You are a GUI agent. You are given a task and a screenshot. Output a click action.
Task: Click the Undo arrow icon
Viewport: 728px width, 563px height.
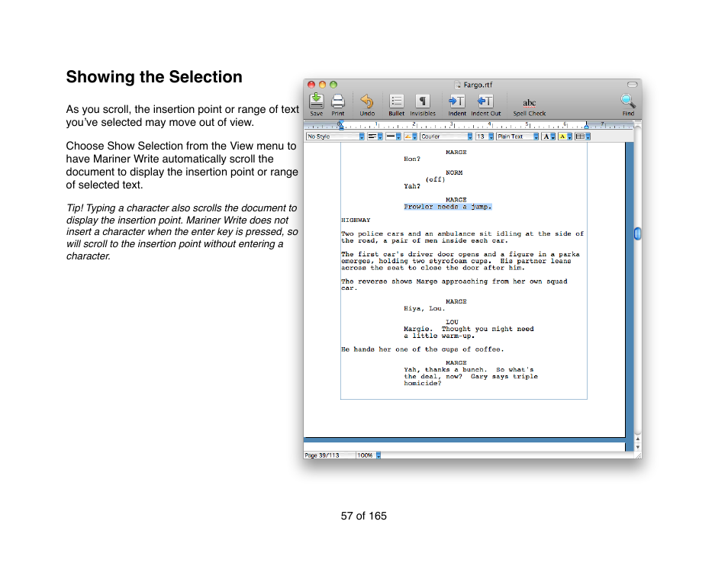click(x=367, y=101)
